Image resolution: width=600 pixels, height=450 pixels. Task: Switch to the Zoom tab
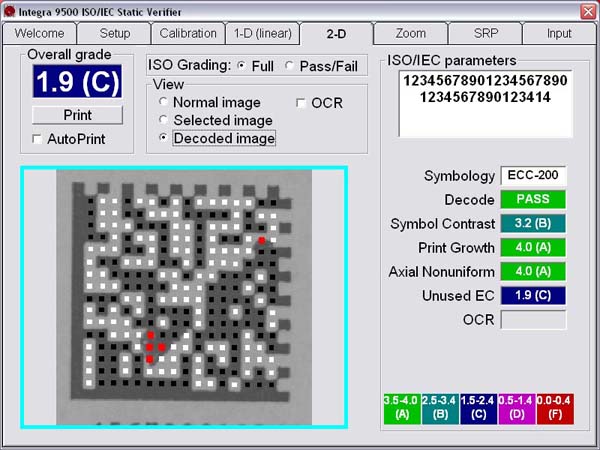coord(410,33)
